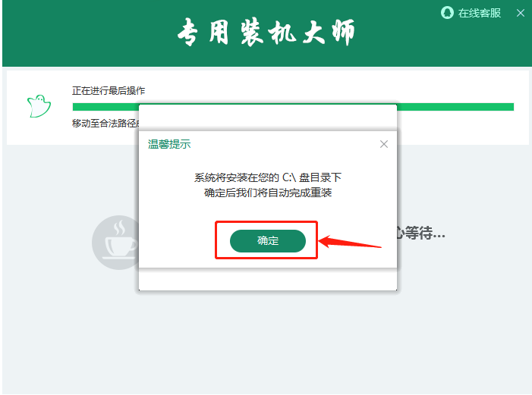
Task: Click the green header banner left of title
Action: (x=89, y=33)
